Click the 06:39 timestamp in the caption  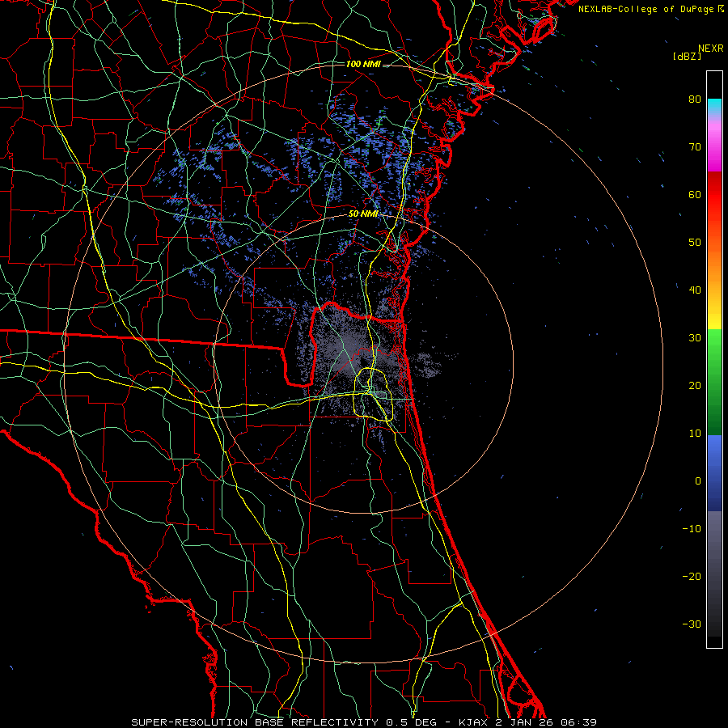pos(578,722)
